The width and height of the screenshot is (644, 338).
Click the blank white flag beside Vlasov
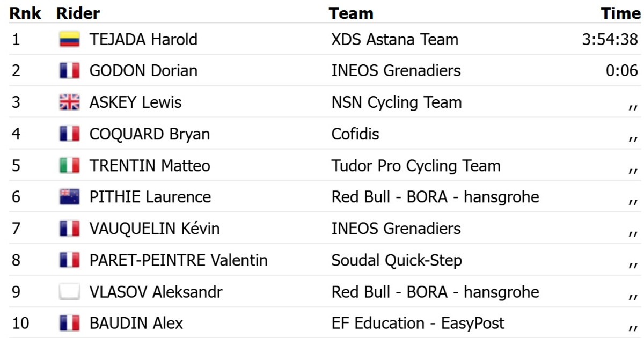point(69,292)
